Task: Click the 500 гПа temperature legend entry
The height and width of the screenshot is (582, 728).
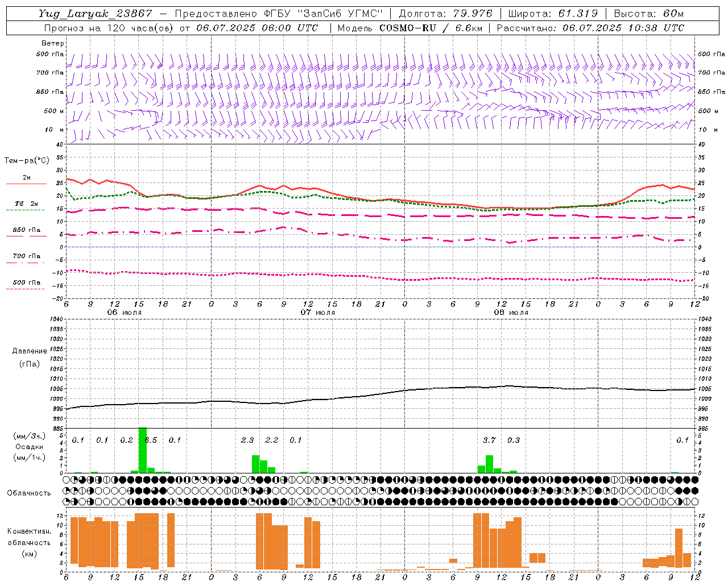Action: tap(26, 284)
